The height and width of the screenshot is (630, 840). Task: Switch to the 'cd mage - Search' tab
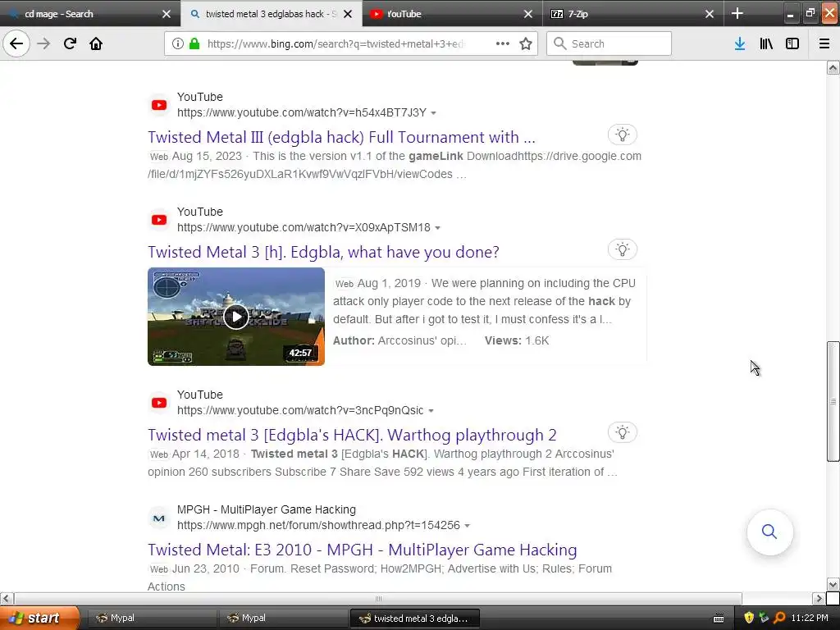click(x=80, y=14)
